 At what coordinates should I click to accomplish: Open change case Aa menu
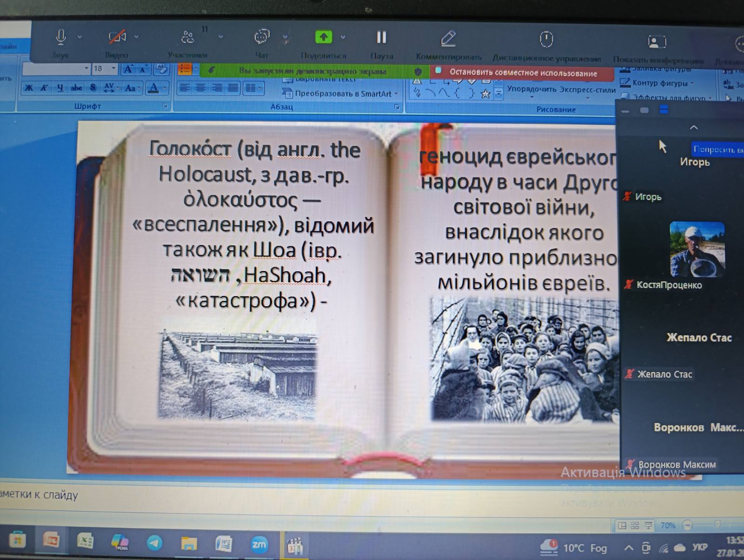(132, 87)
